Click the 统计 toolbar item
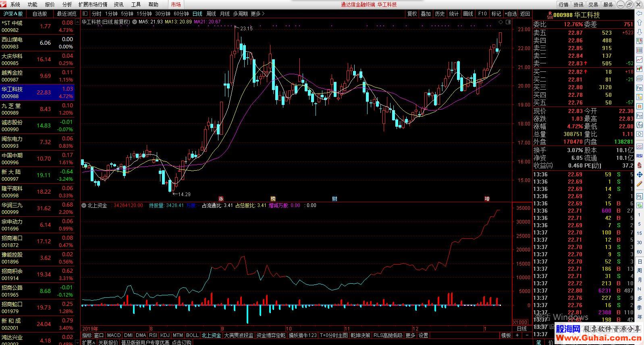The image size is (644, 345). pos(454,14)
